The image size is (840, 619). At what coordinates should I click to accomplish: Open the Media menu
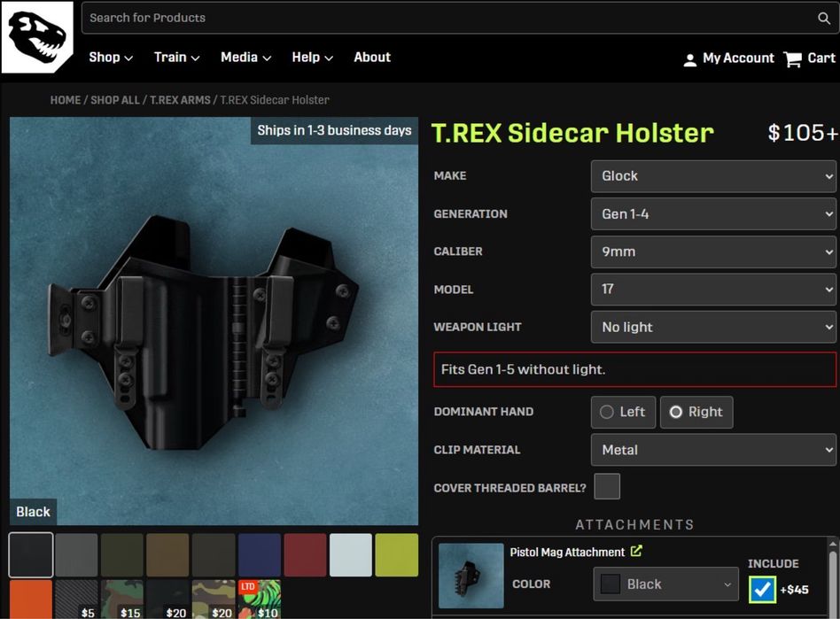[x=245, y=58]
